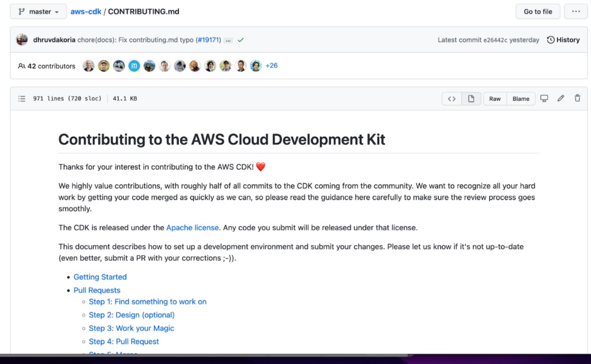Show the +26 more contributors
Viewport: 591px width, 364px height.
pos(271,66)
